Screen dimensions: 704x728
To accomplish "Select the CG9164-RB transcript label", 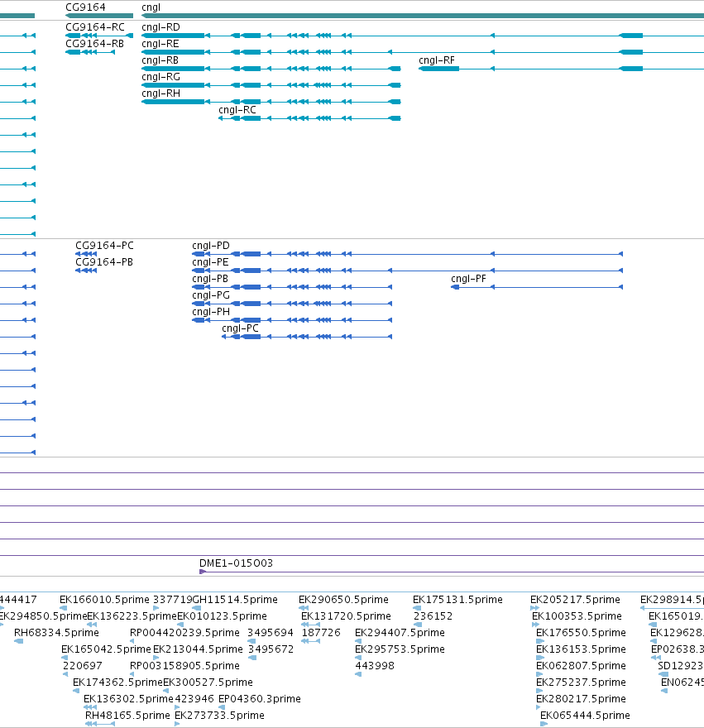I will click(95, 44).
